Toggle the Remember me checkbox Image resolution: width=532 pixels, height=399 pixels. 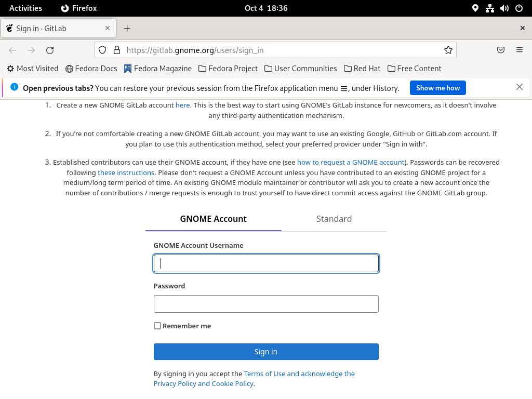[x=157, y=326]
